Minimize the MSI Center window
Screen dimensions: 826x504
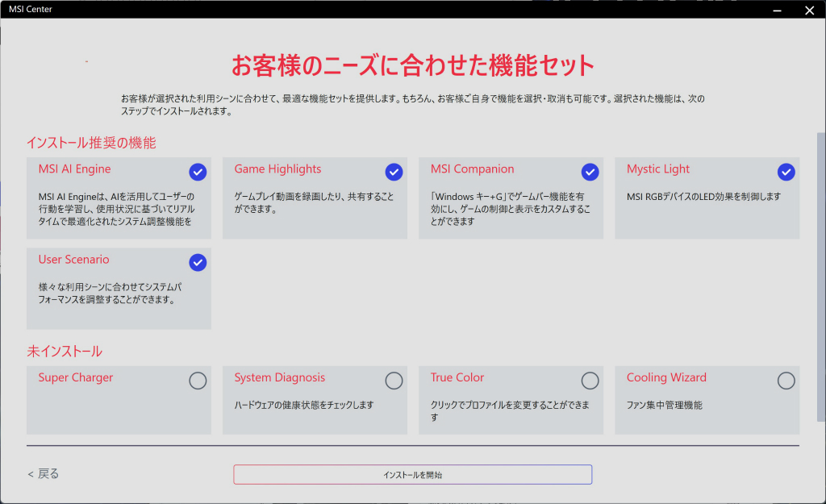coord(777,10)
